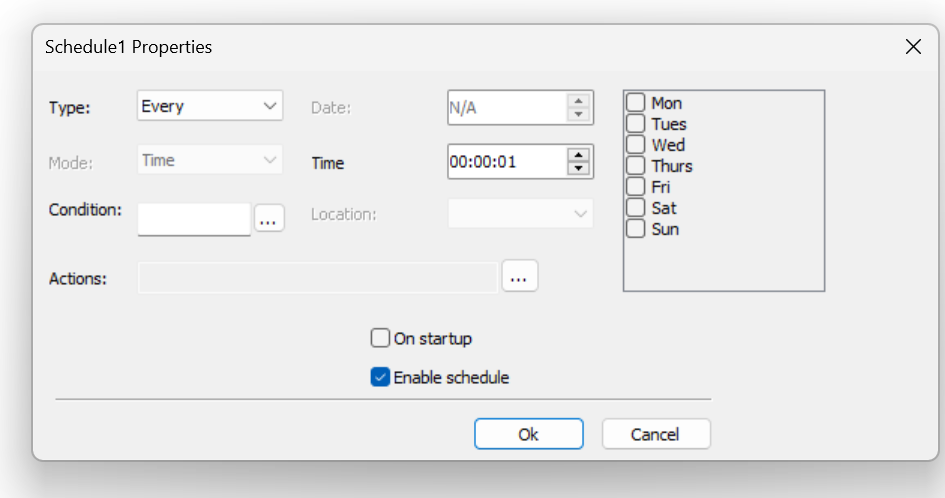The height and width of the screenshot is (498, 945).
Task: Enable the Sun checkbox
Action: [635, 229]
